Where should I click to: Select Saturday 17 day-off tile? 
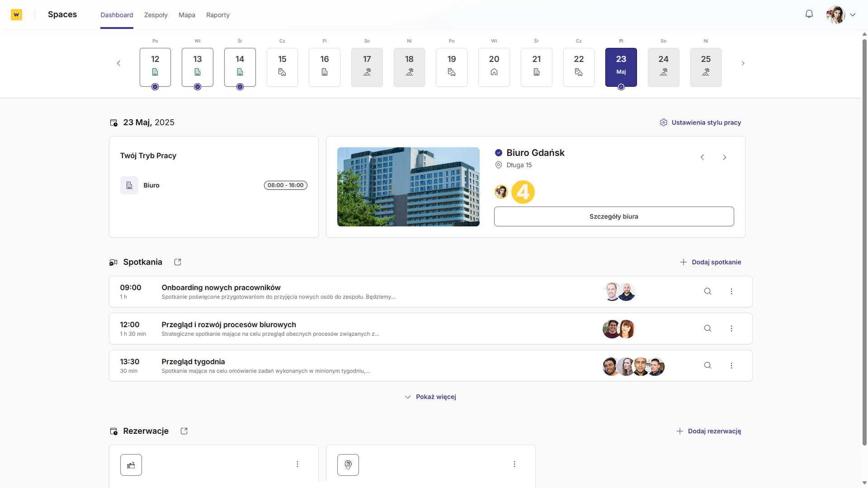click(x=367, y=67)
